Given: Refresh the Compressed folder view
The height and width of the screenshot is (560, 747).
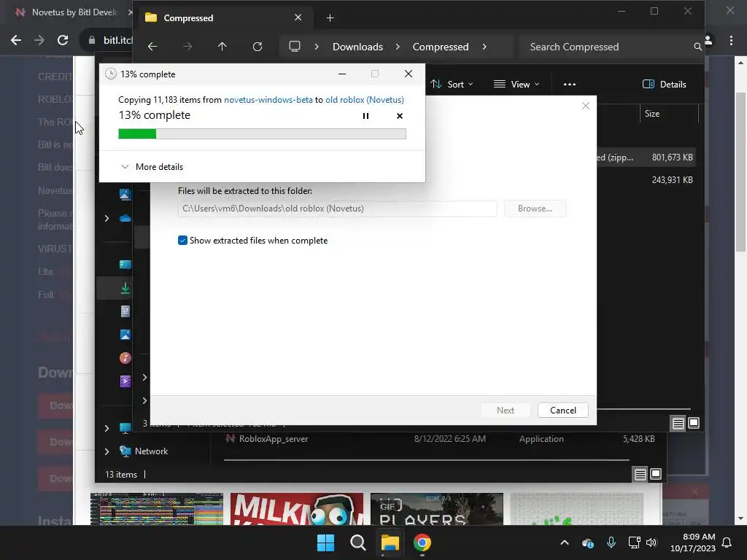Looking at the screenshot, I should click(x=258, y=47).
